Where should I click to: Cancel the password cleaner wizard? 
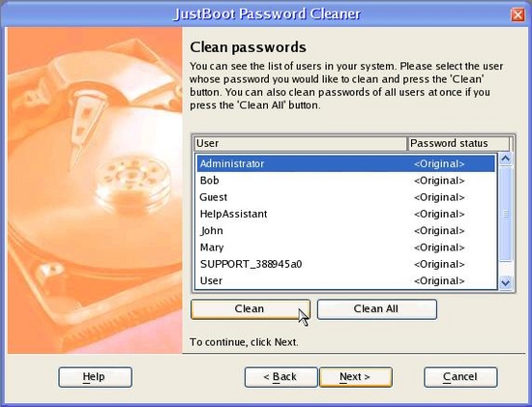click(460, 377)
